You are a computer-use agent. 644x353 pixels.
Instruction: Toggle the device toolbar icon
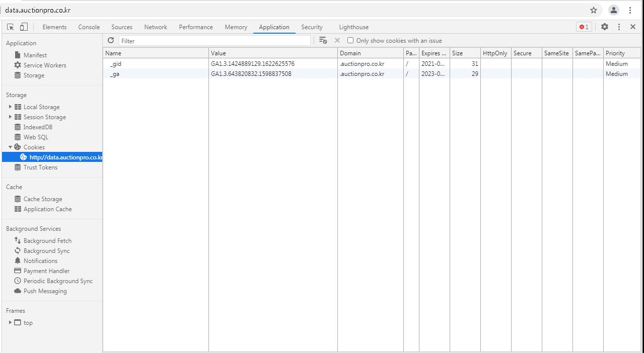point(24,27)
